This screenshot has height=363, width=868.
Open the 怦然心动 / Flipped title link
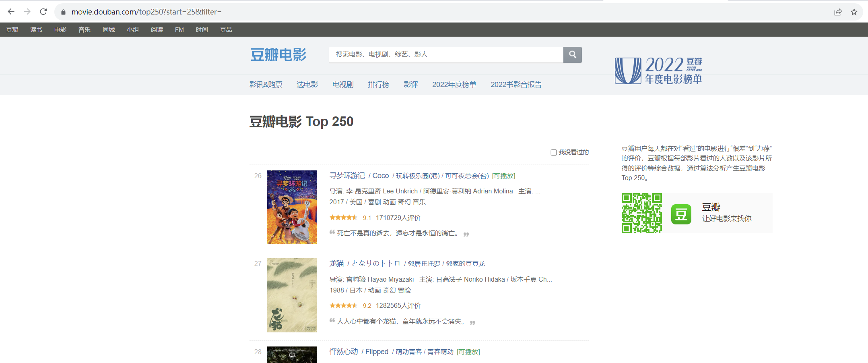[359, 352]
